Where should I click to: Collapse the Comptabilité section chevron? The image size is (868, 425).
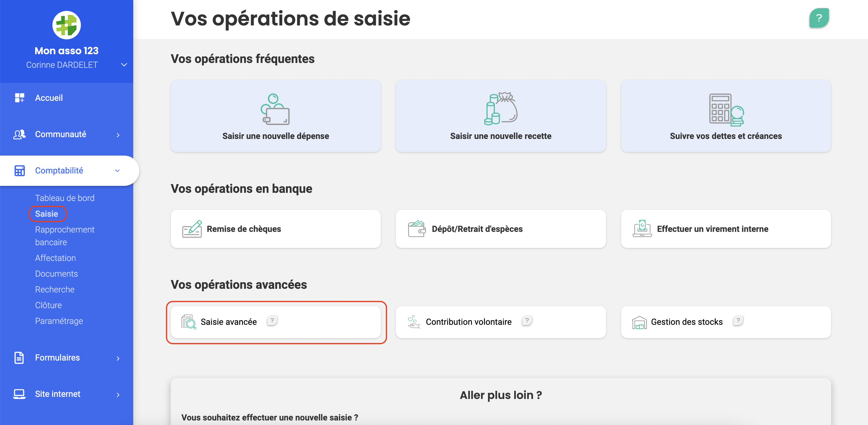point(117,171)
